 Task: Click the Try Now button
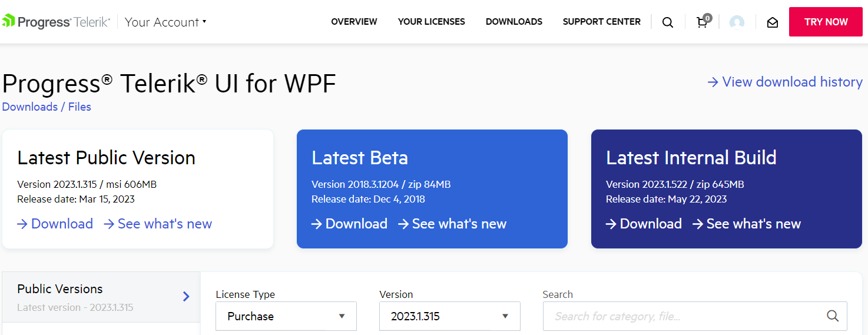tap(826, 22)
